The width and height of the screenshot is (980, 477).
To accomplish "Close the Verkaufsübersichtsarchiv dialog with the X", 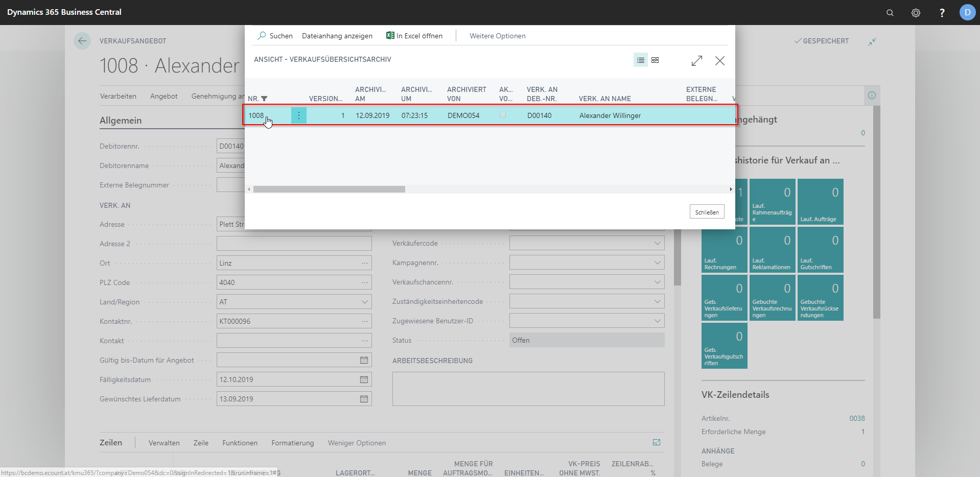I will [720, 61].
